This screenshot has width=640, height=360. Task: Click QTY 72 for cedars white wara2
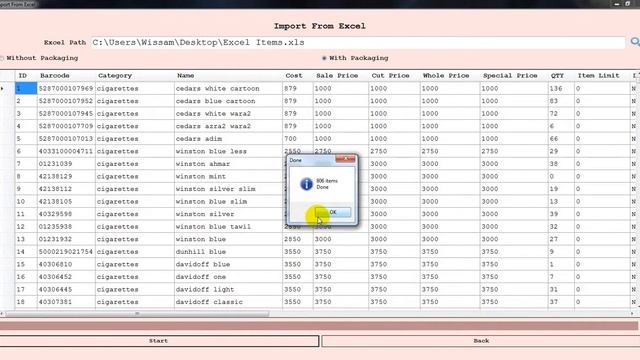coord(561,113)
